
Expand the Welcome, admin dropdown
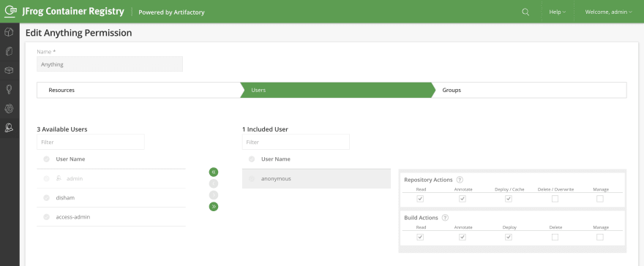[609, 12]
